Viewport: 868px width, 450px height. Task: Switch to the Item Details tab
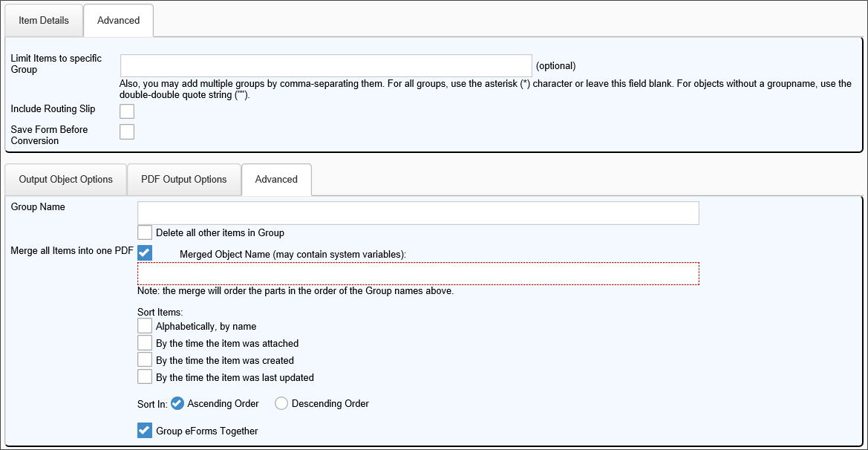[44, 20]
